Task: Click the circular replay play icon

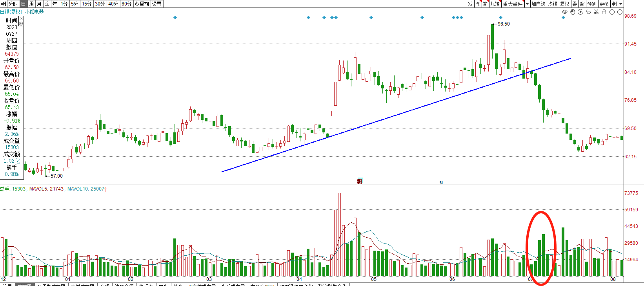Action: point(580,12)
